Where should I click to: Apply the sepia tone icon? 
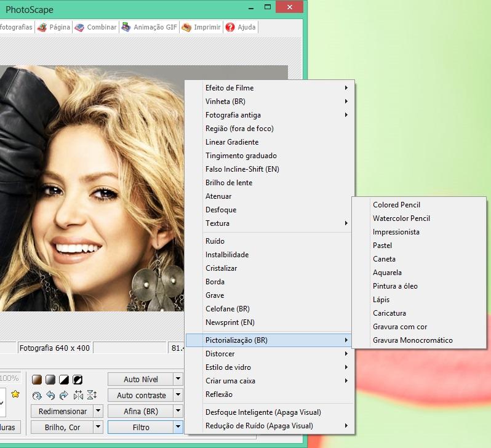[x=37, y=378]
